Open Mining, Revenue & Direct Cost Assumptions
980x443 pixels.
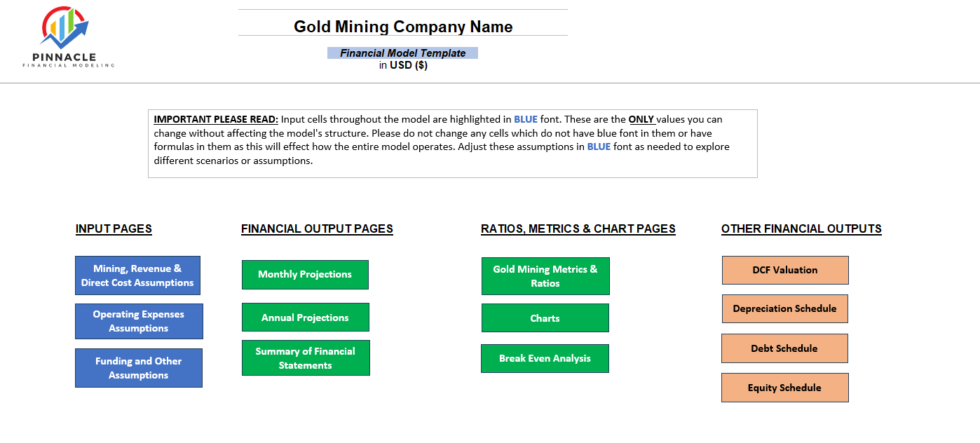[138, 275]
